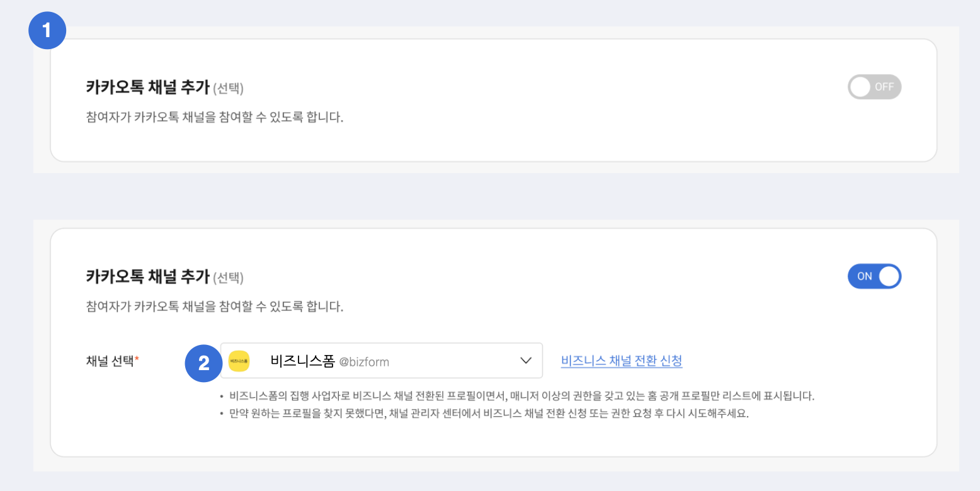Enable the OFF 카카오톡 채널 추가 switch
This screenshot has height=491, width=980.
[874, 87]
